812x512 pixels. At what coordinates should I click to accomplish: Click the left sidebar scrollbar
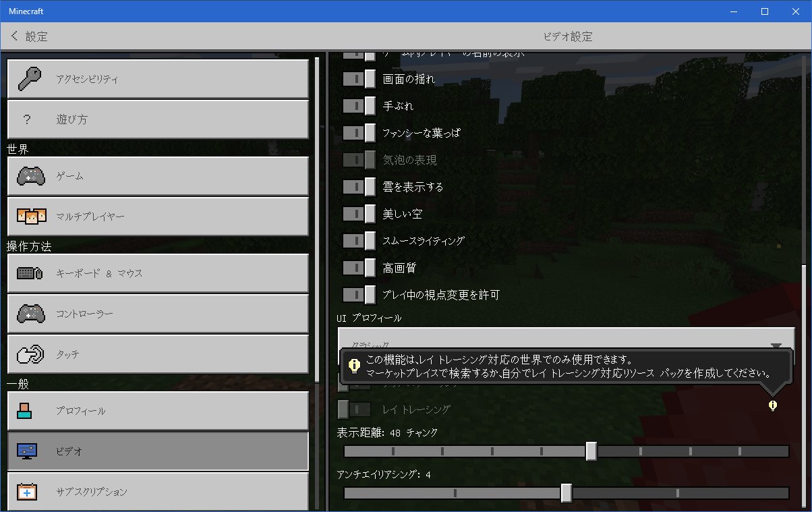[x=317, y=219]
